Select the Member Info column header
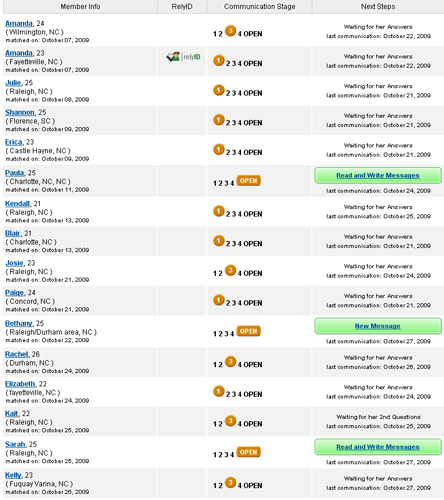 pyautogui.click(x=80, y=7)
